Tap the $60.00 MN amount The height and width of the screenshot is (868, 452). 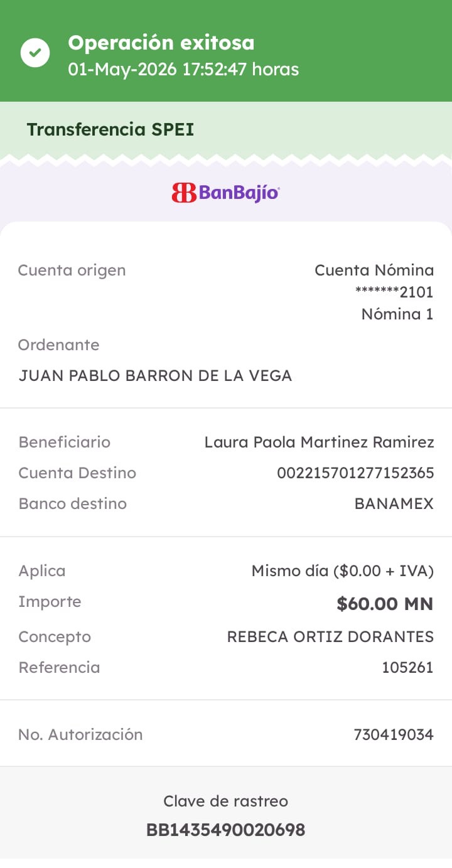click(385, 604)
